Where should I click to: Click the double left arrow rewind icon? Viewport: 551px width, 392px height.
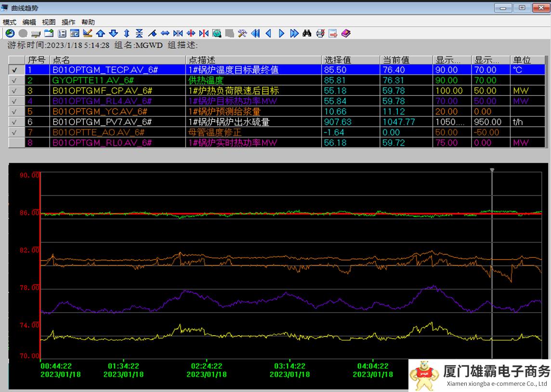pyautogui.click(x=255, y=33)
